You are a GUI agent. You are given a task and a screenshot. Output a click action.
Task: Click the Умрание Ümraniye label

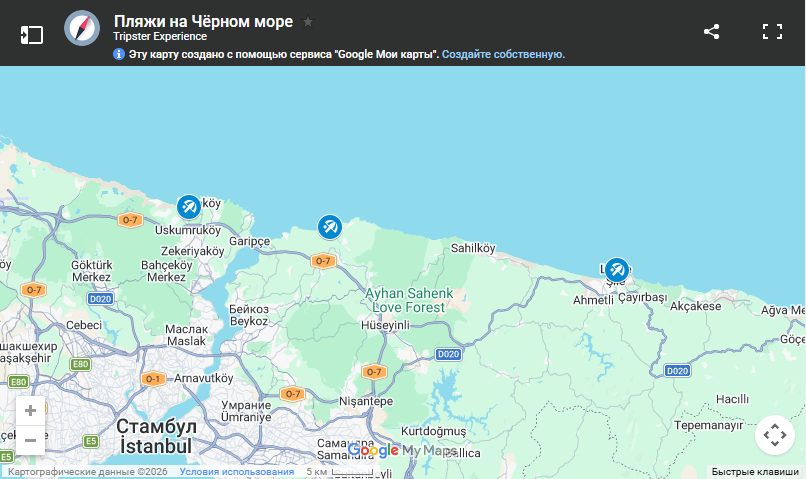pos(246,411)
